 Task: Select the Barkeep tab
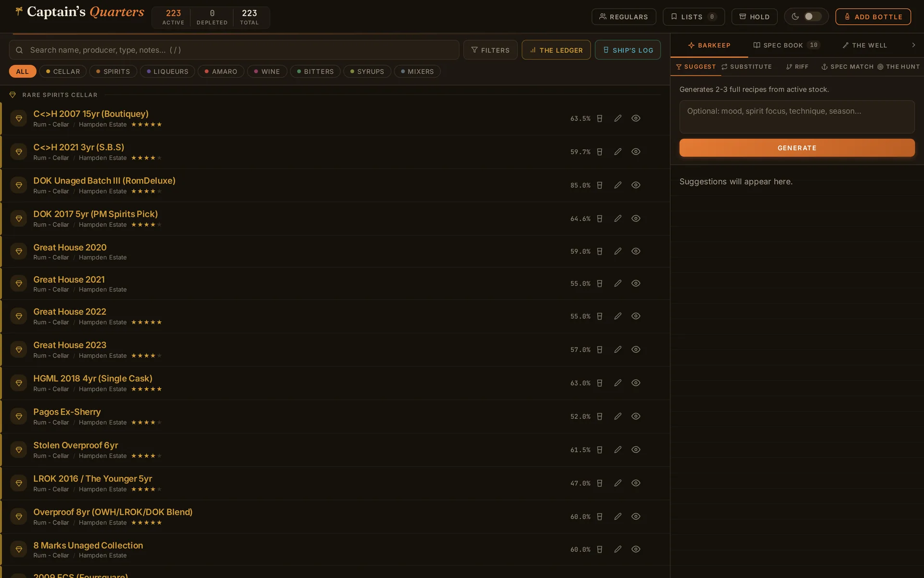[709, 45]
